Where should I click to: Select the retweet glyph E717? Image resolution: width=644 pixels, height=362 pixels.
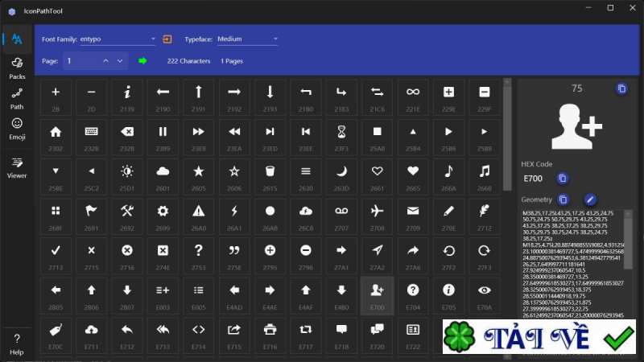point(306,335)
